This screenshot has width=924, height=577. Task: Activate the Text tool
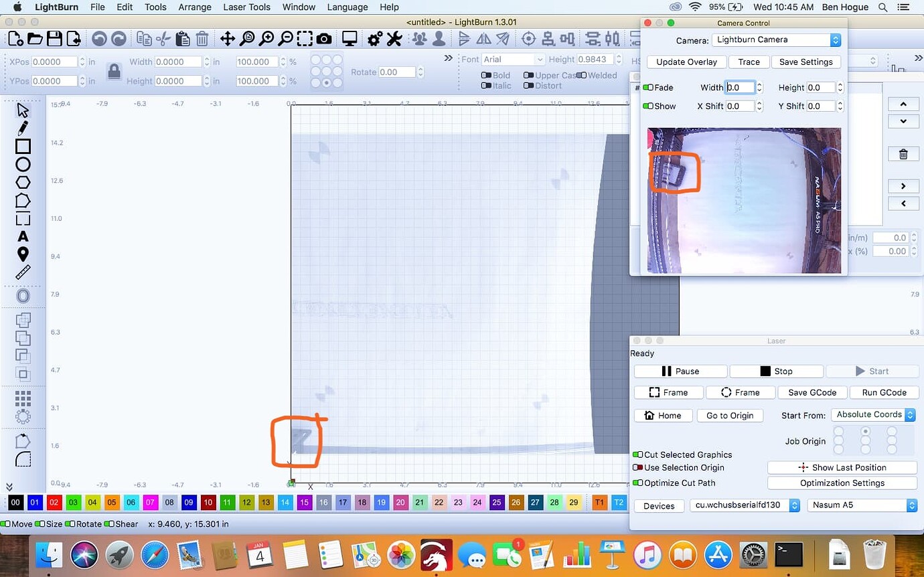coord(22,236)
